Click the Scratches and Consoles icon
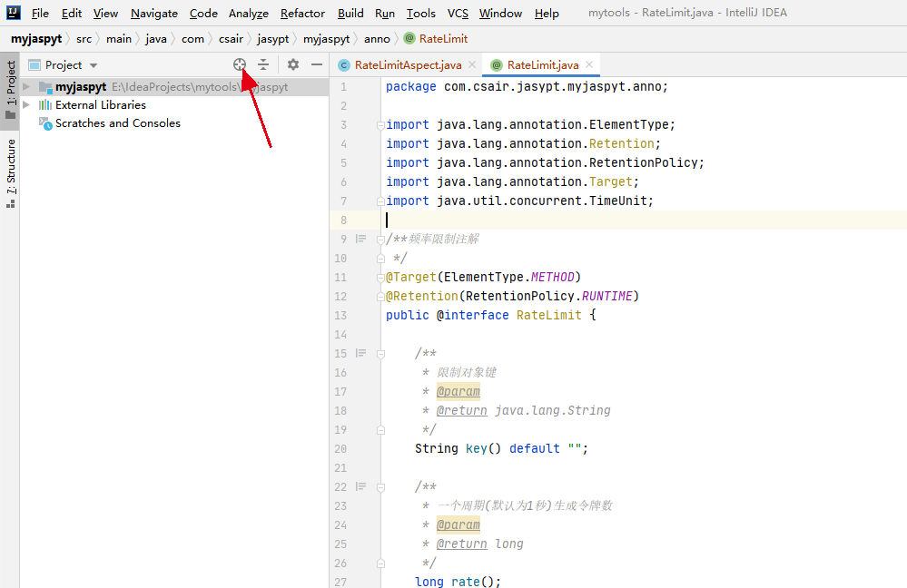The width and height of the screenshot is (907, 588). pyautogui.click(x=45, y=123)
